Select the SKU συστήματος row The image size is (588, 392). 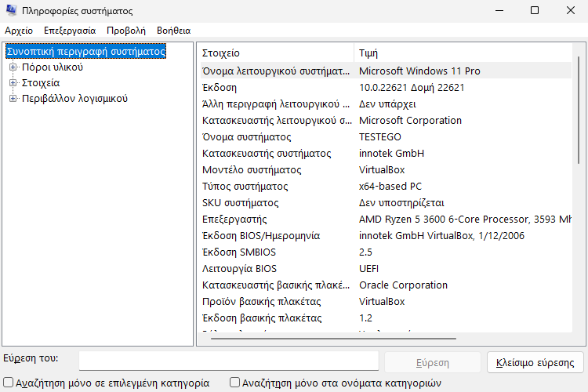point(386,203)
